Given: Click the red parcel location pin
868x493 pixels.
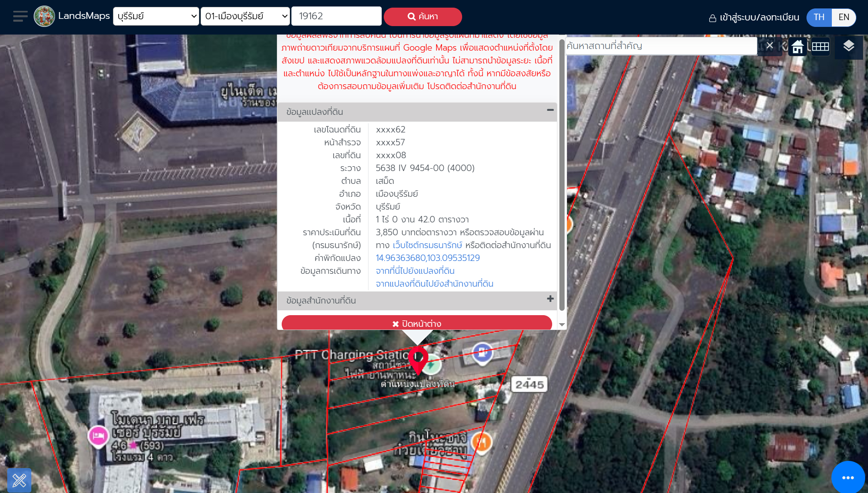Looking at the screenshot, I should [x=418, y=359].
